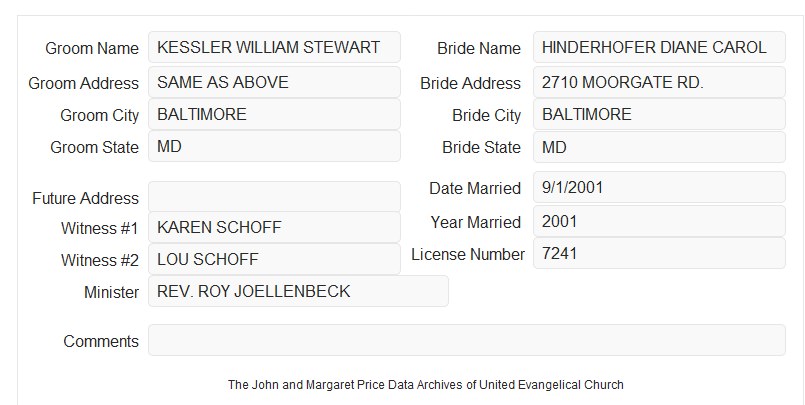805x405 pixels.
Task: Click the Bride Address field
Action: coord(659,82)
